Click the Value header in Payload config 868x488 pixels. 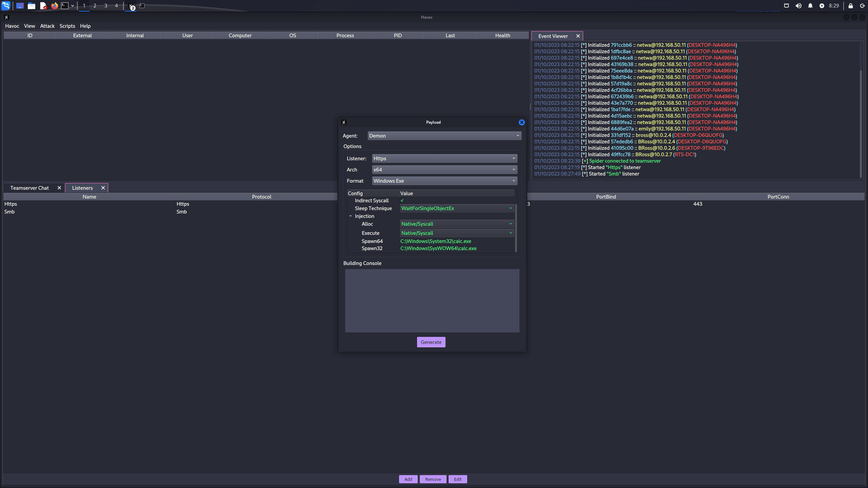pyautogui.click(x=457, y=193)
